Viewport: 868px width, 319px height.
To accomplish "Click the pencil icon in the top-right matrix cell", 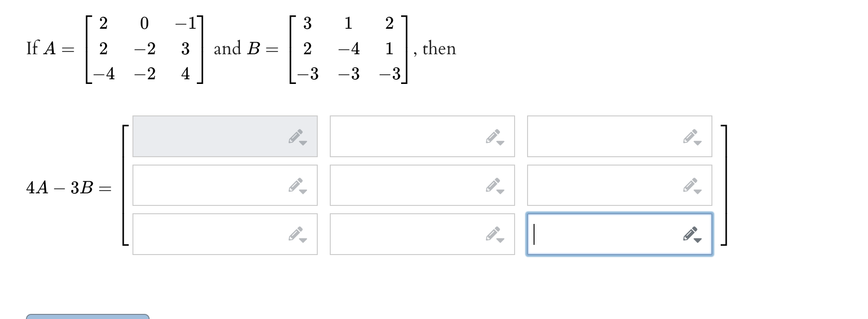I will tap(690, 136).
